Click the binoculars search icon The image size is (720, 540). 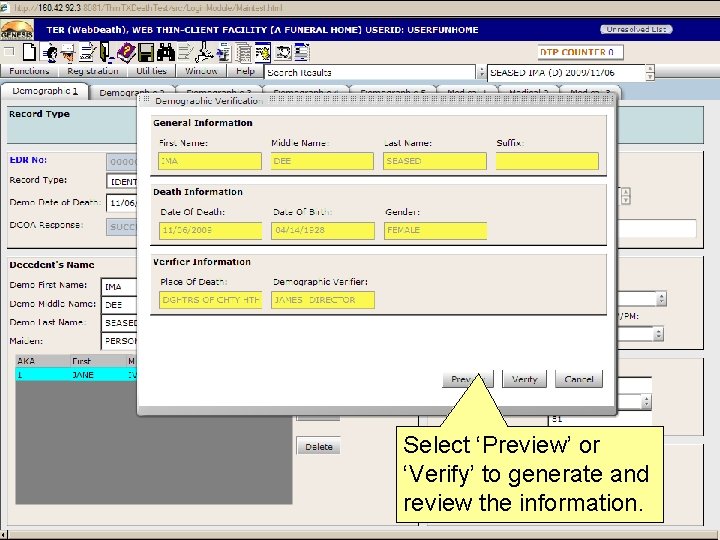166,52
